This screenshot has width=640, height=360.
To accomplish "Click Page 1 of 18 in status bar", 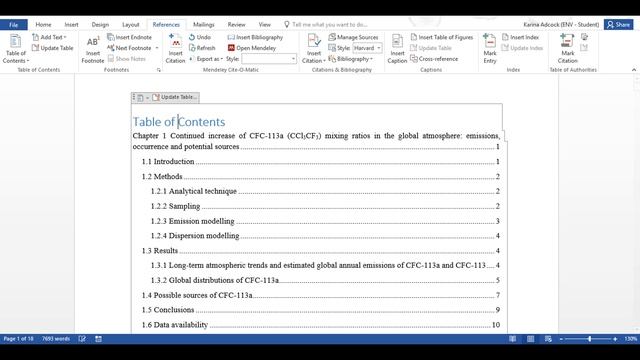I will click(x=18, y=339).
